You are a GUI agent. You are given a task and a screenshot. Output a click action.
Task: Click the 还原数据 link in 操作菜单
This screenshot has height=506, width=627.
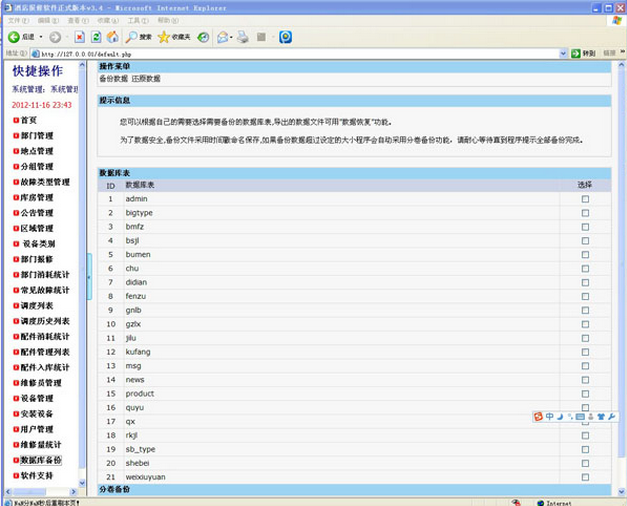146,79
